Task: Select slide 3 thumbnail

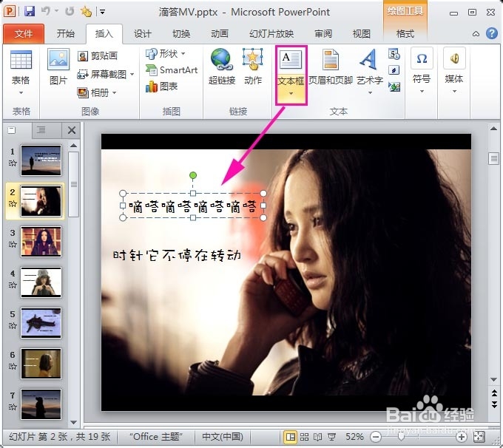Action: pos(41,242)
